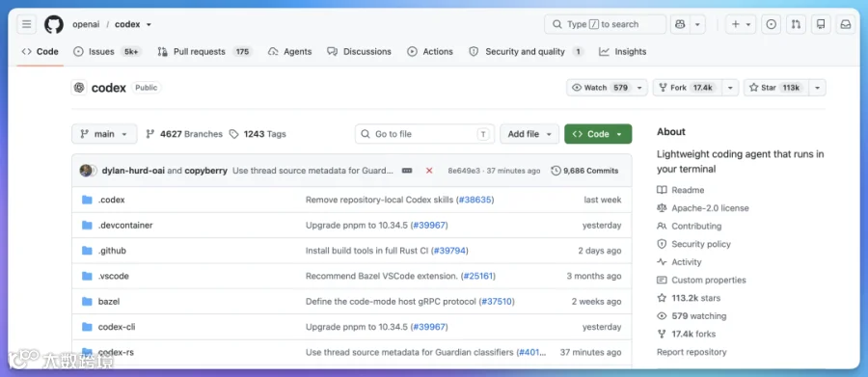Screen dimensions: 868x377
Task: Open the issues icon in header
Action: tap(772, 24)
